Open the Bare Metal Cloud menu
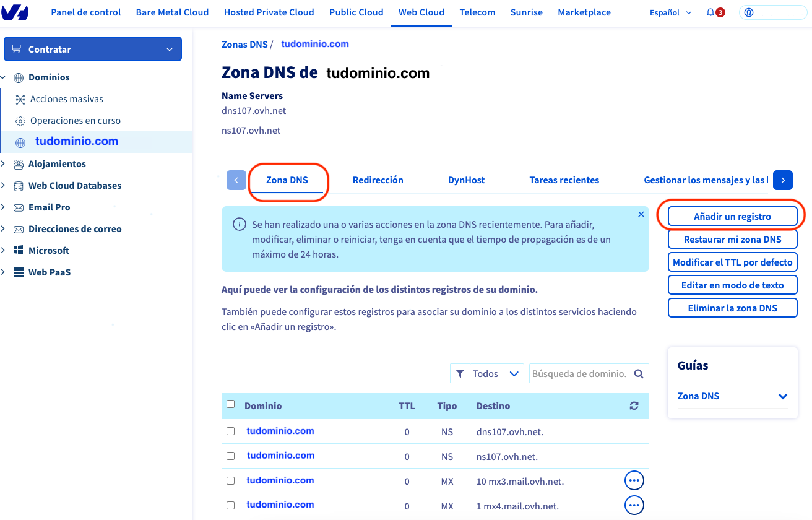Viewport: 812px width, 520px height. point(172,12)
